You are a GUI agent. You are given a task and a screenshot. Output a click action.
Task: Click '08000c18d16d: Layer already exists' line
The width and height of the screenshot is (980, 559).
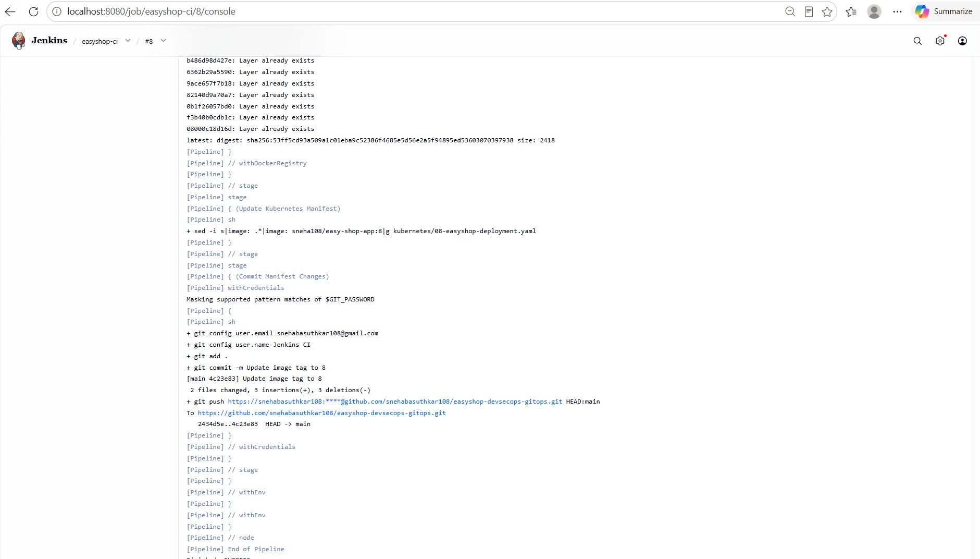[x=250, y=129]
